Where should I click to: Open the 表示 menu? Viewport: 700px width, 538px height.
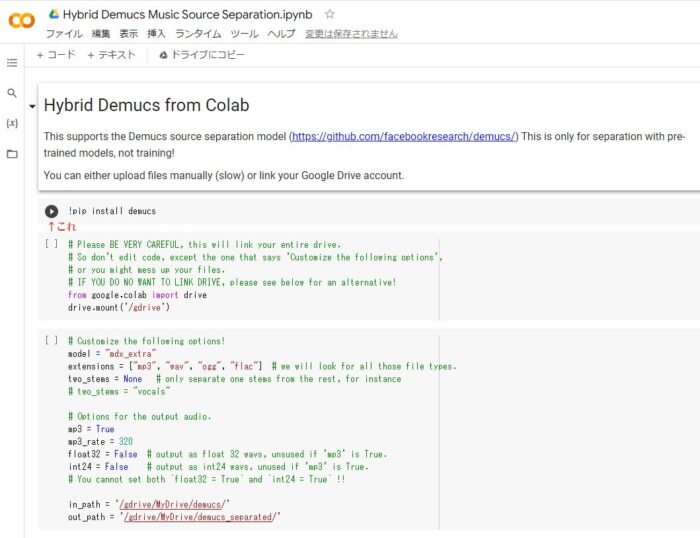click(129, 34)
